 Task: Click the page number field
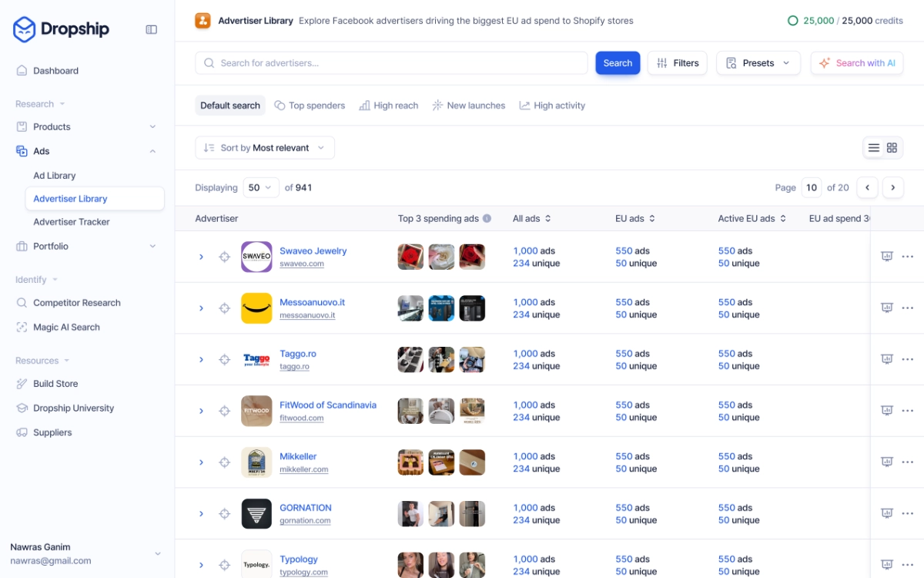point(812,187)
